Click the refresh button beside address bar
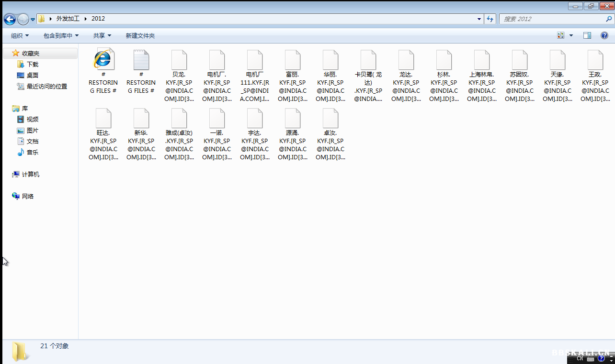This screenshot has height=364, width=615. click(x=490, y=19)
